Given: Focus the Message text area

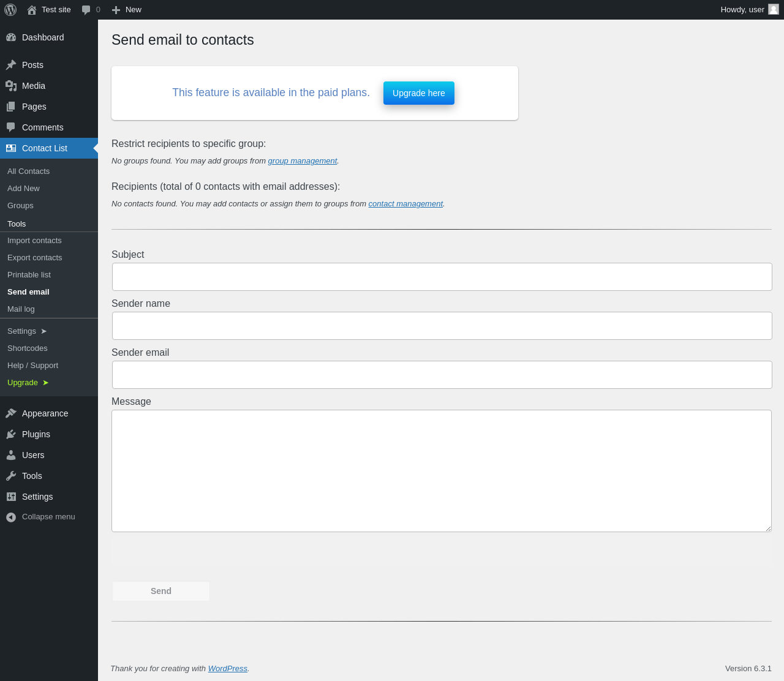Looking at the screenshot, I should click(441, 470).
